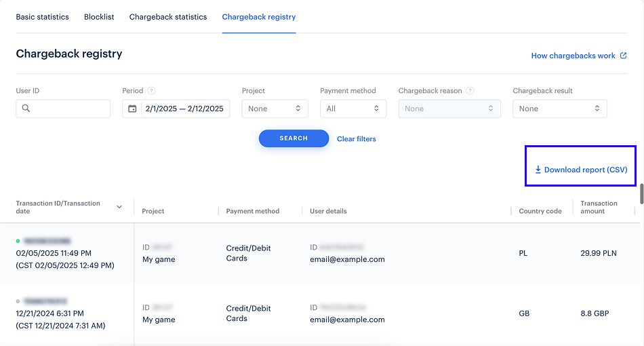Open the How chargebacks work link
Image resolution: width=644 pixels, height=346 pixels.
573,56
